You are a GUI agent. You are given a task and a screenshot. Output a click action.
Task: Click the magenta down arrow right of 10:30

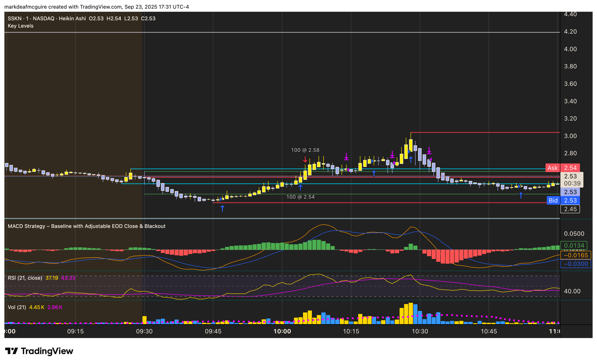429,150
